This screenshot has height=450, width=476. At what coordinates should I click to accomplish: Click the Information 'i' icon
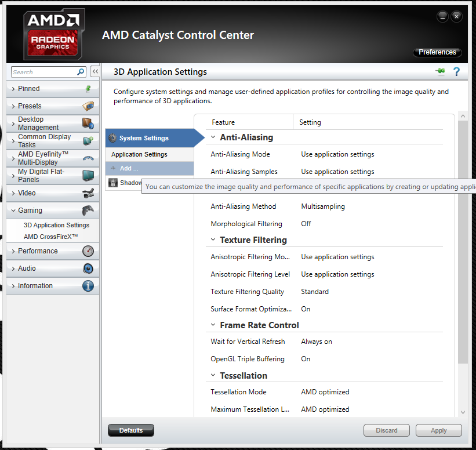[88, 286]
